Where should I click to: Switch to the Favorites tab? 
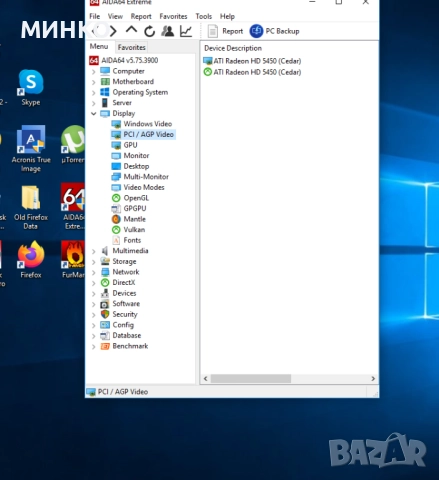(132, 47)
